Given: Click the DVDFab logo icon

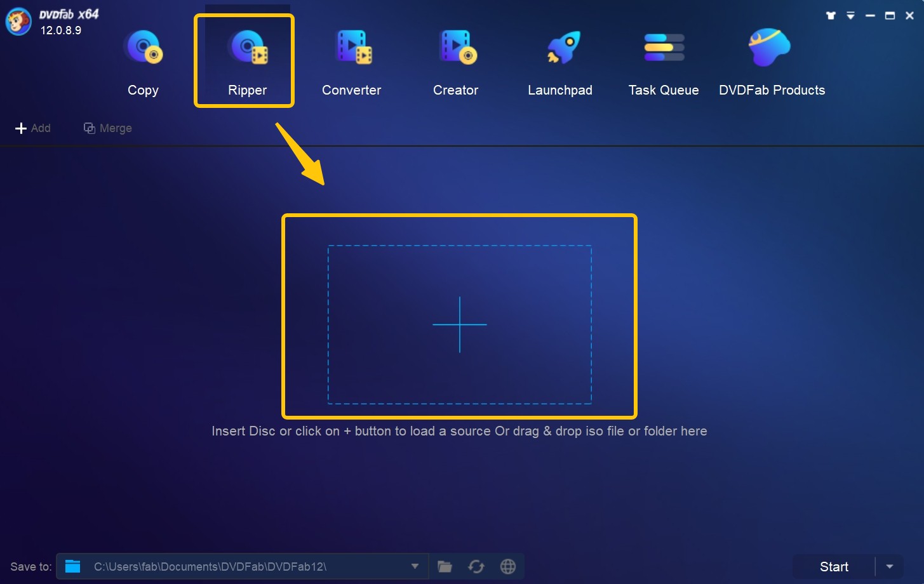Looking at the screenshot, I should click(x=18, y=21).
